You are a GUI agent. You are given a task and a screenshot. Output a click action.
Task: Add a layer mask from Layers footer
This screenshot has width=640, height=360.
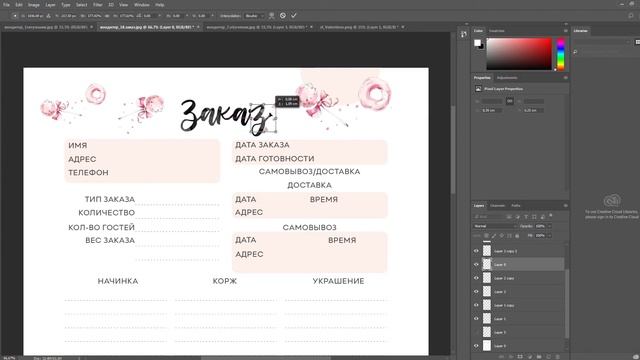click(x=520, y=357)
